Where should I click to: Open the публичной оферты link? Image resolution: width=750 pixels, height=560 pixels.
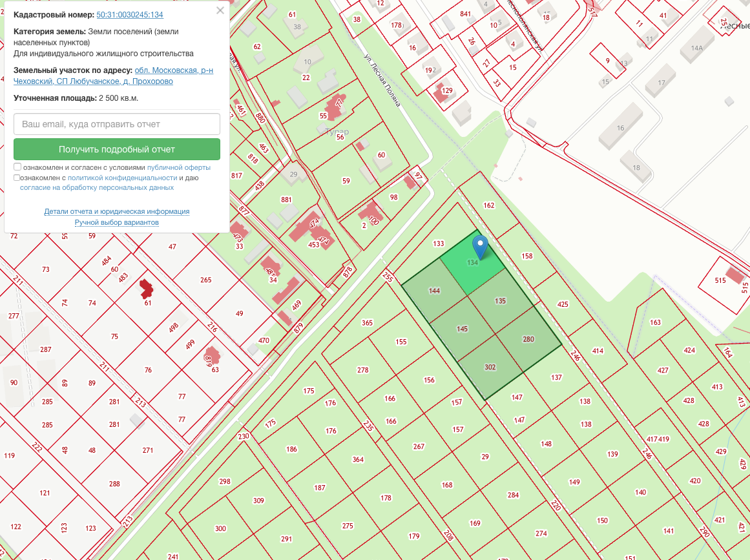click(179, 167)
